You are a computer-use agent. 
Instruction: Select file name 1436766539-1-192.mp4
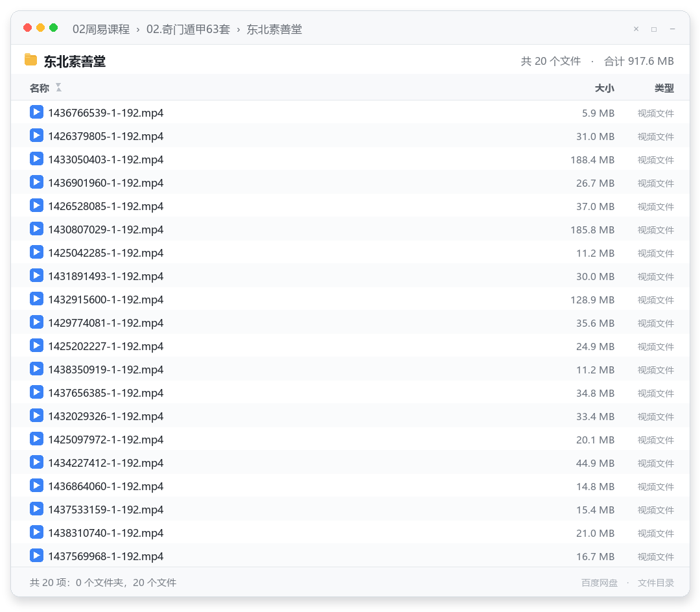tap(106, 113)
